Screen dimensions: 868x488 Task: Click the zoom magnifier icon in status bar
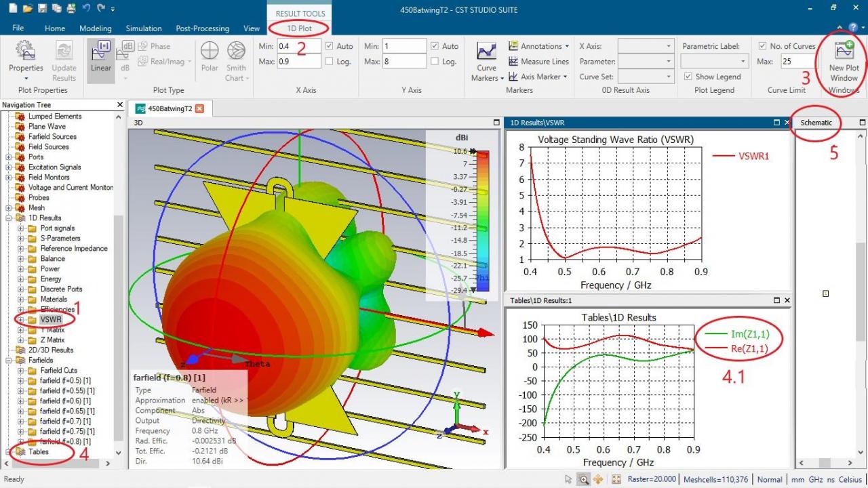[583, 479]
